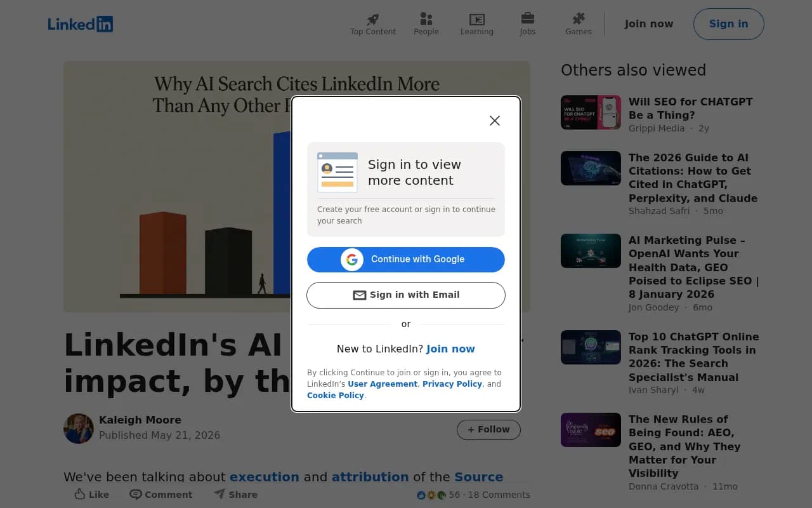Viewport: 812px width, 508px height.
Task: Click Published May 21, 2026 date
Action: [x=160, y=436]
